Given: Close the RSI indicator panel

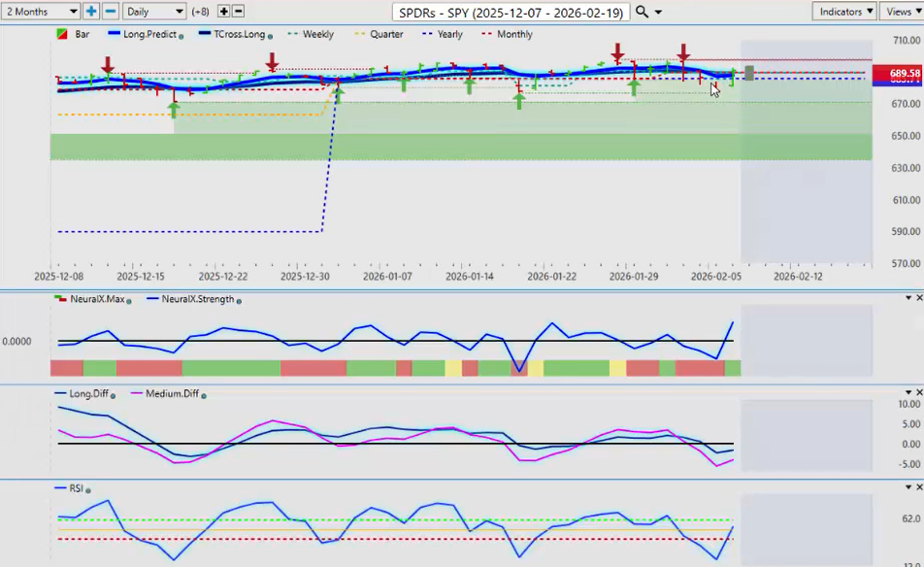Looking at the screenshot, I should 918,488.
